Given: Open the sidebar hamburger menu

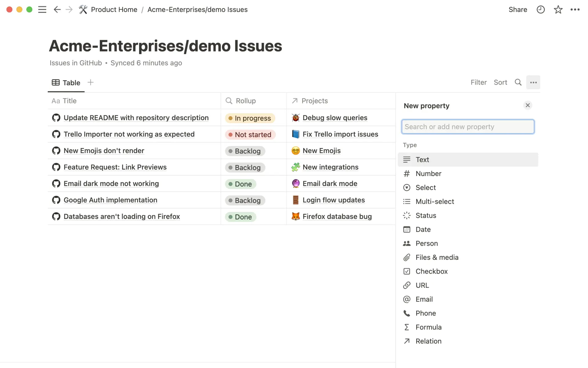Looking at the screenshot, I should click(x=42, y=10).
